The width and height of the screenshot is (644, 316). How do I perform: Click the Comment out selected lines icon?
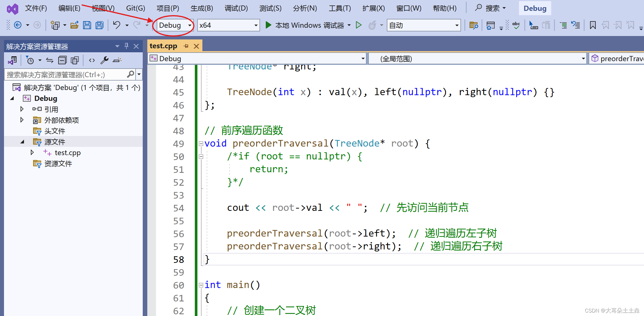(x=563, y=25)
